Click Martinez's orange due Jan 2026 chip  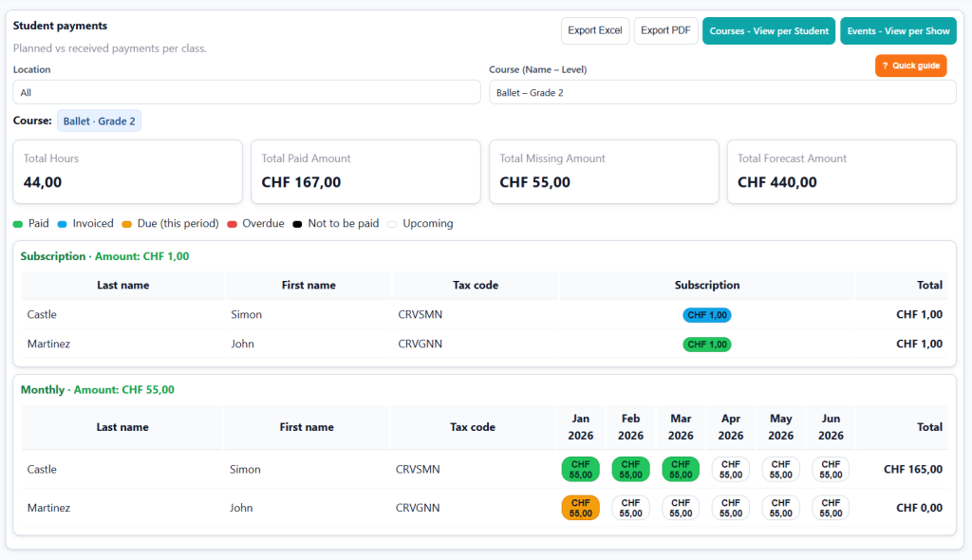[580, 508]
